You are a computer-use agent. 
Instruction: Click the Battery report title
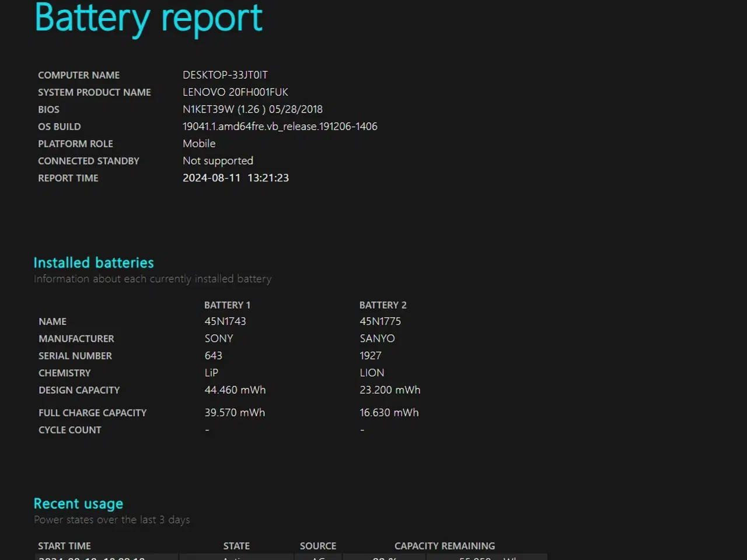pos(149,18)
